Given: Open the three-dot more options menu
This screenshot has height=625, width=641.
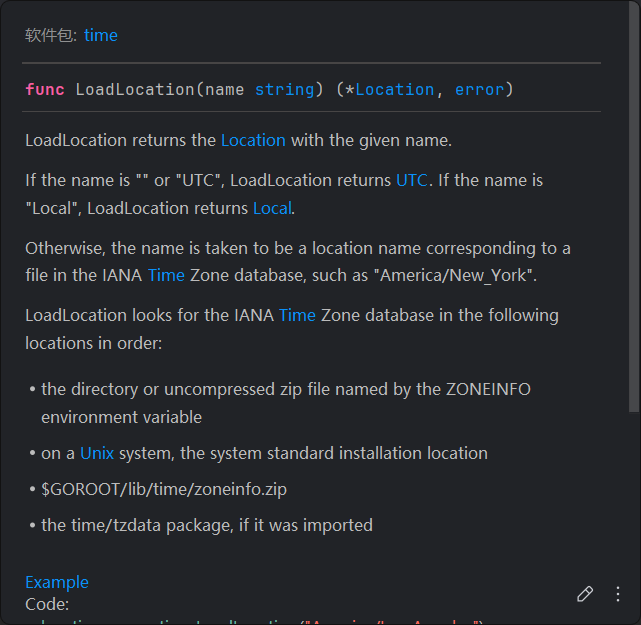Looking at the screenshot, I should pyautogui.click(x=618, y=593).
